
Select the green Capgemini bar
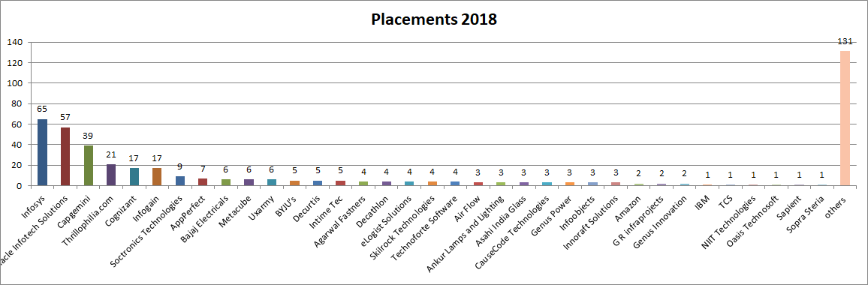click(88, 166)
